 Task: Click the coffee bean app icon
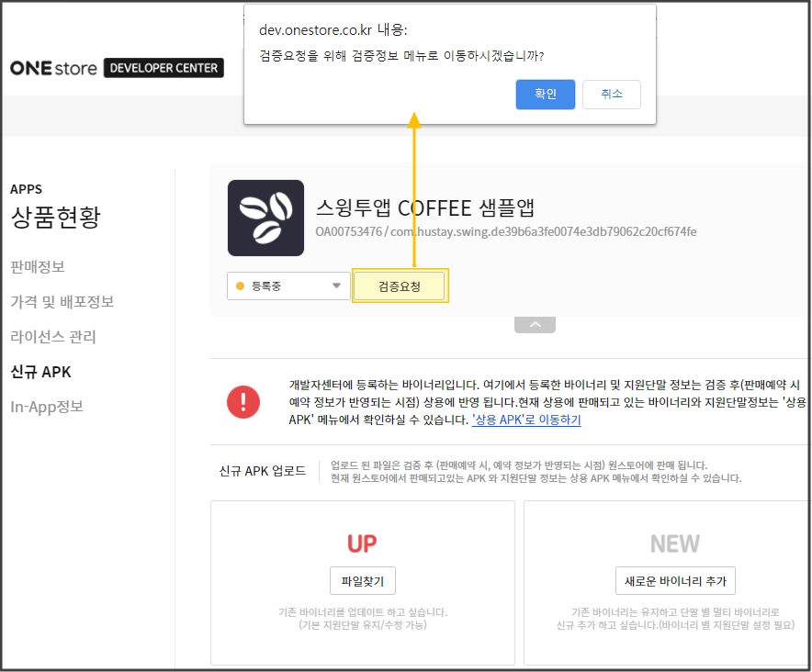265,218
